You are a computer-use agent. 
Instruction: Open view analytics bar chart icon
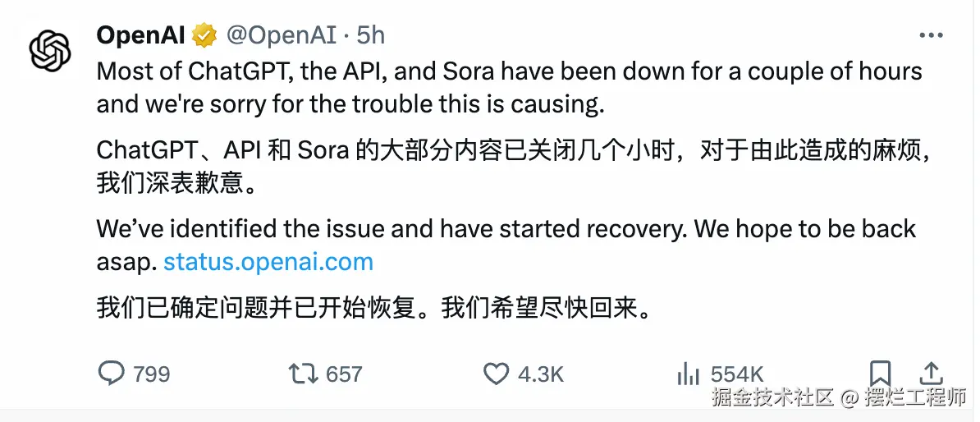(x=687, y=374)
